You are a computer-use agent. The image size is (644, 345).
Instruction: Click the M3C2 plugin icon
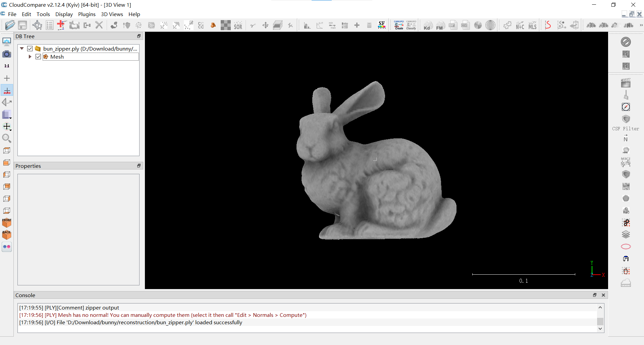pos(626,162)
